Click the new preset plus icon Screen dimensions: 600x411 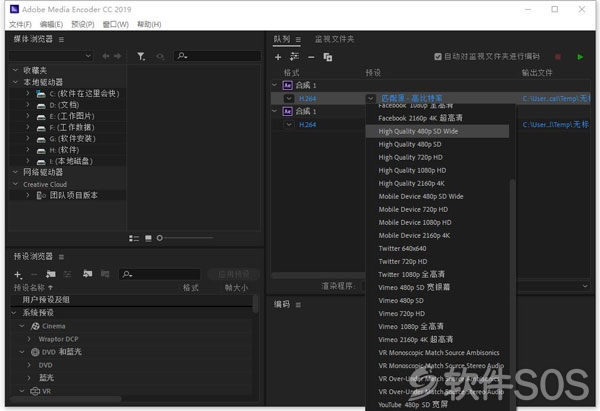point(18,274)
